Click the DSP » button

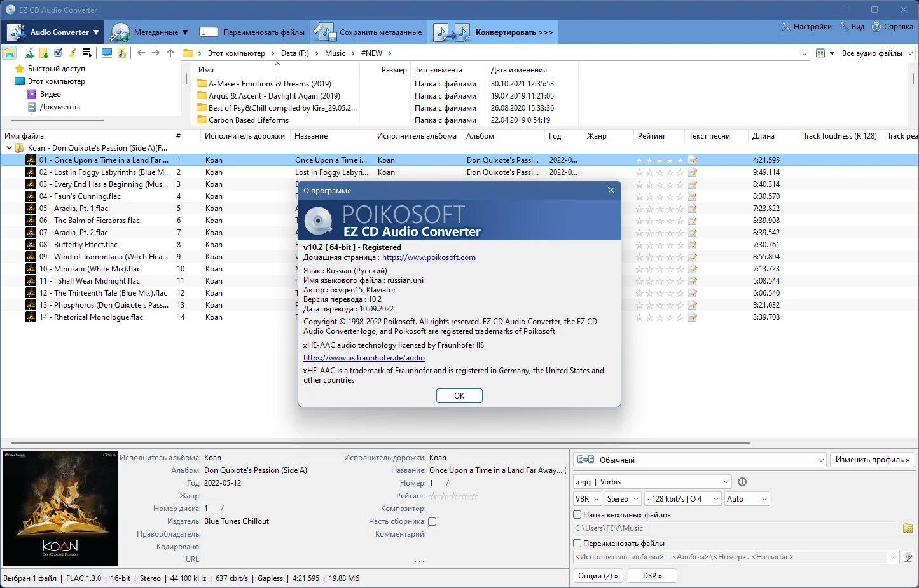click(652, 576)
